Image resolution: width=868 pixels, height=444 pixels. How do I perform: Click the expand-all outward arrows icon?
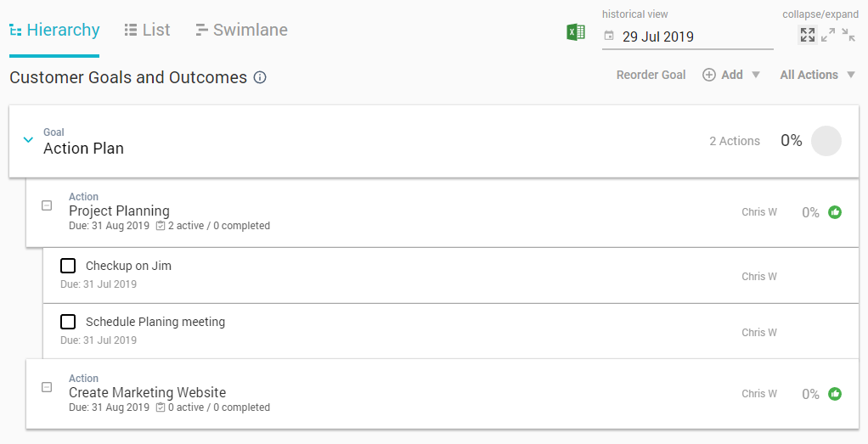pos(828,35)
